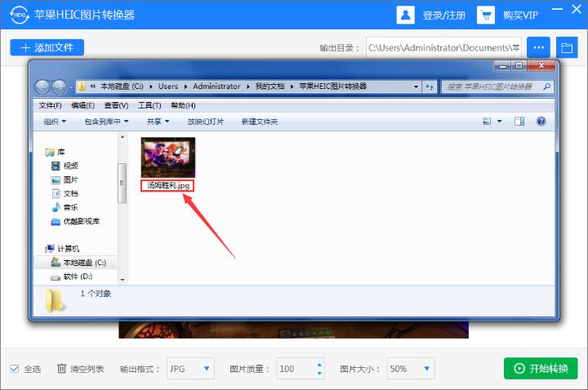Maximize the Explorer window
The image size is (588, 390).
519,66
